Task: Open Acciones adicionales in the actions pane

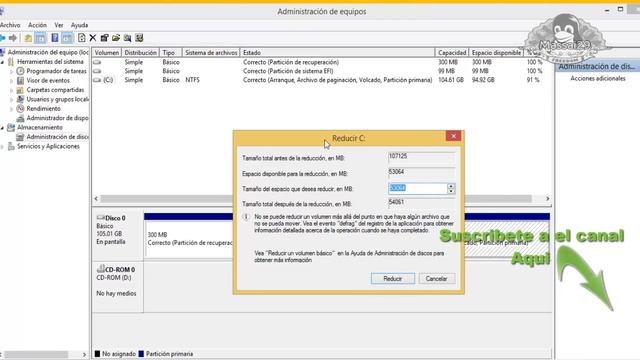Action: [x=598, y=78]
